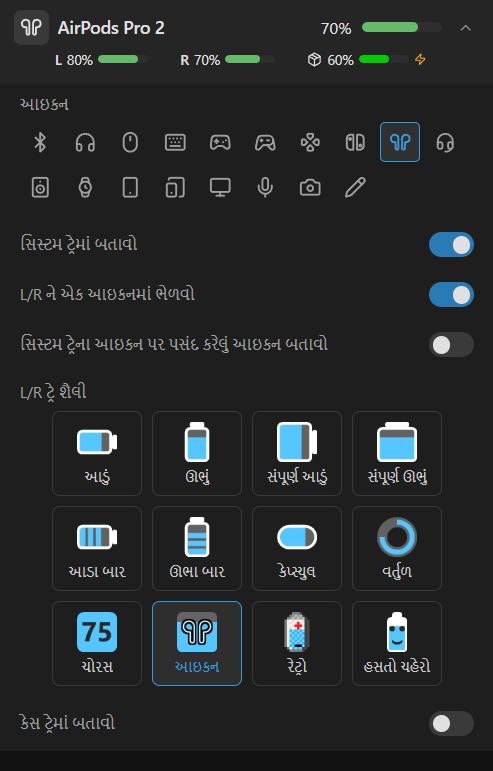The width and height of the screenshot is (493, 771).
Task: Choose the ચોરસ 75 tray style
Action: point(97,643)
